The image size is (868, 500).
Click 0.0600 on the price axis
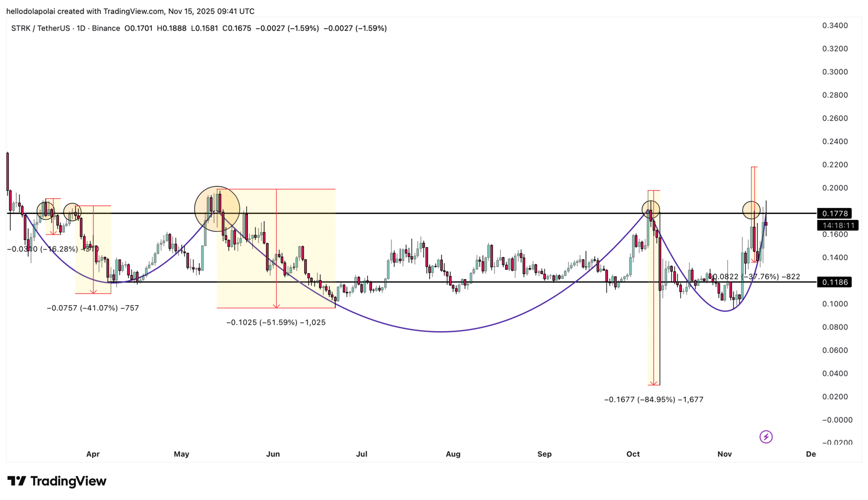835,350
